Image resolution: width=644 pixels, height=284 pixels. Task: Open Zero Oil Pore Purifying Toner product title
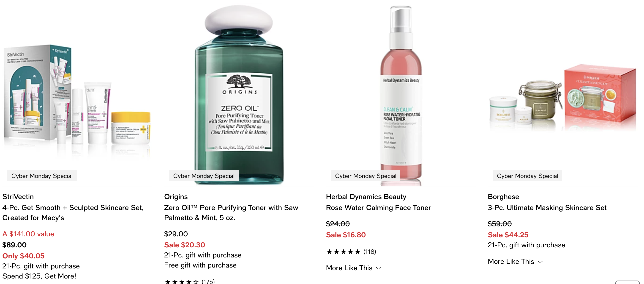click(x=231, y=213)
